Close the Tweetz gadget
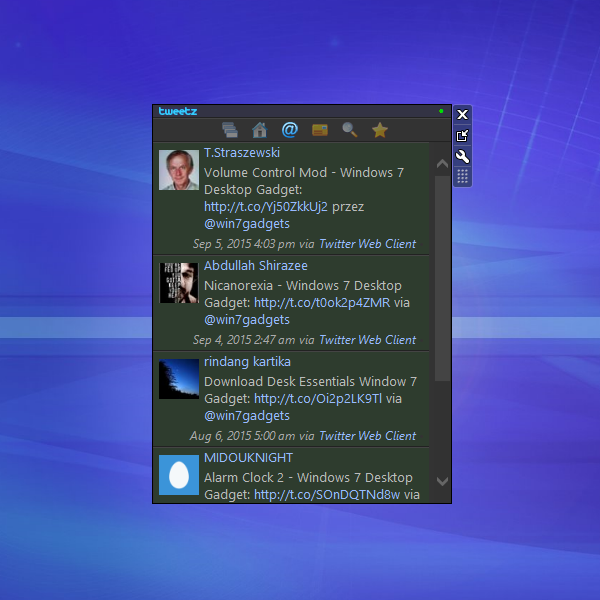 point(462,114)
